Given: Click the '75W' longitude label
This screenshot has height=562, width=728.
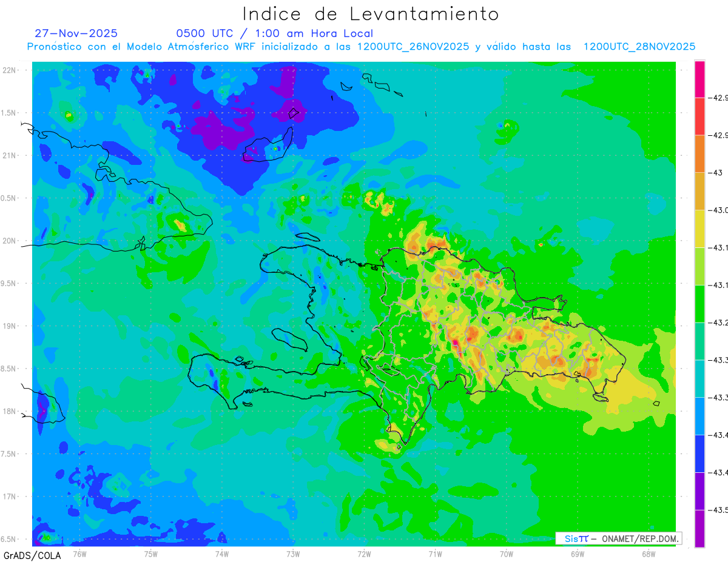Looking at the screenshot, I should click(150, 554).
